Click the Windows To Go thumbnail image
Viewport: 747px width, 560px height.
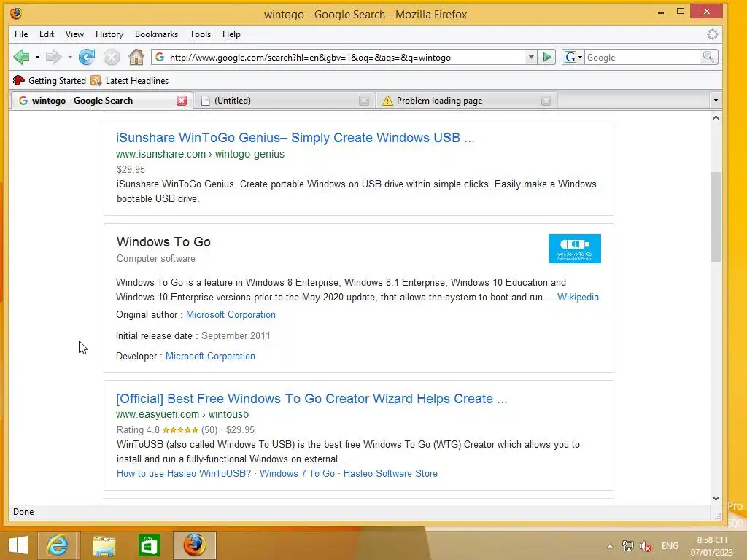(575, 248)
